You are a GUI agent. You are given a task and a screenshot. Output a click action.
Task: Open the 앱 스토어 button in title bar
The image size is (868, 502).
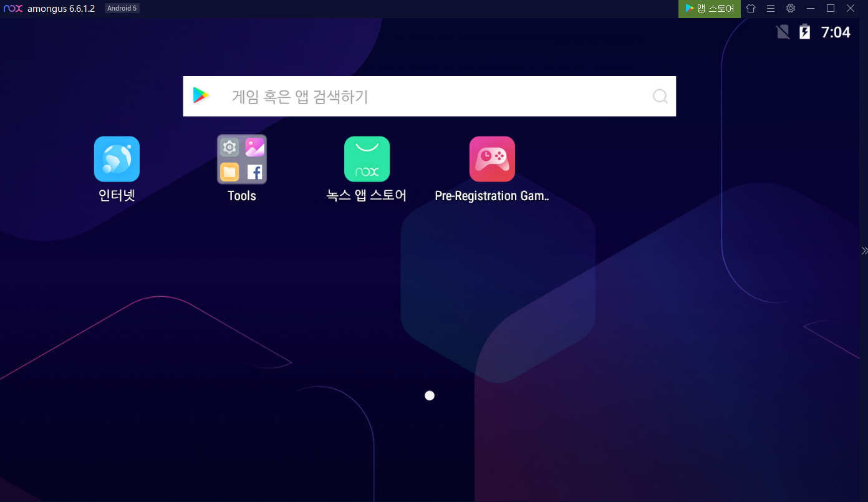pos(710,8)
